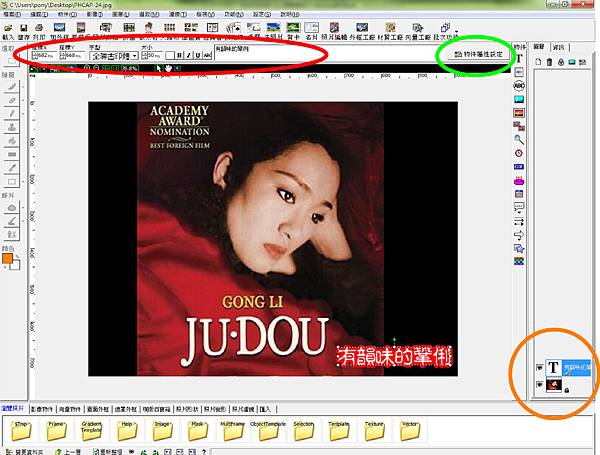Toggle underline text formatting
The height and width of the screenshot is (455, 600).
[x=198, y=55]
